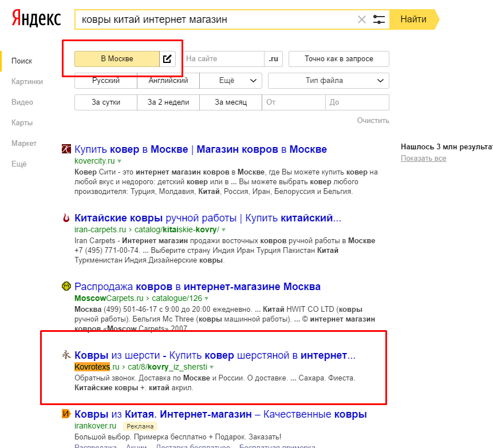Open the Ещё languages dropdown
Viewport: 493px width, 448px height.
(x=231, y=81)
